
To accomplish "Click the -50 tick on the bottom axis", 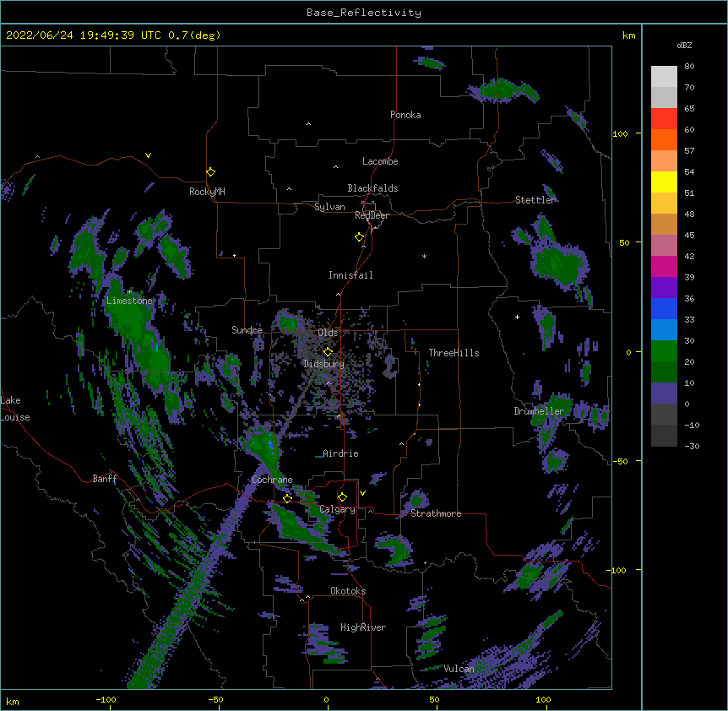I will coord(215,699).
